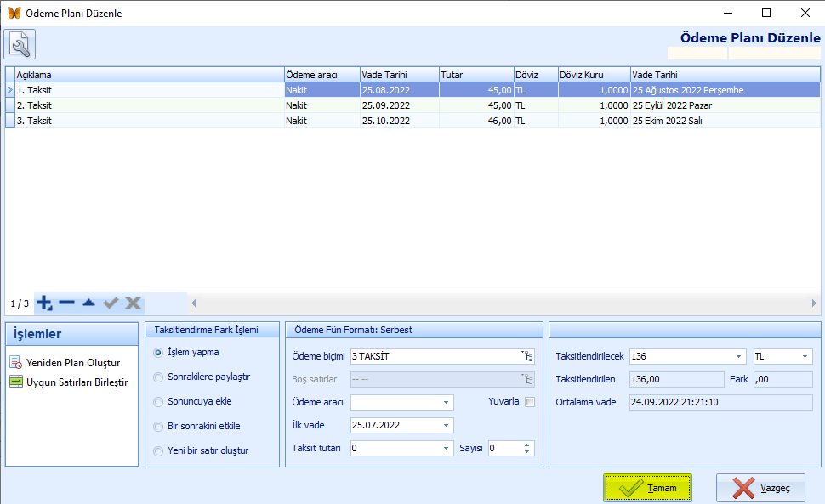Open the Taksitlendirilecek amount dropdown

click(x=738, y=356)
